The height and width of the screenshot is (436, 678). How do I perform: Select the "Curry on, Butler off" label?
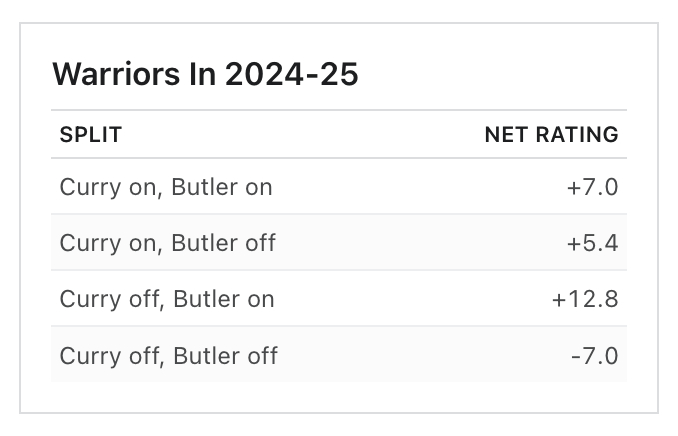[x=168, y=243]
